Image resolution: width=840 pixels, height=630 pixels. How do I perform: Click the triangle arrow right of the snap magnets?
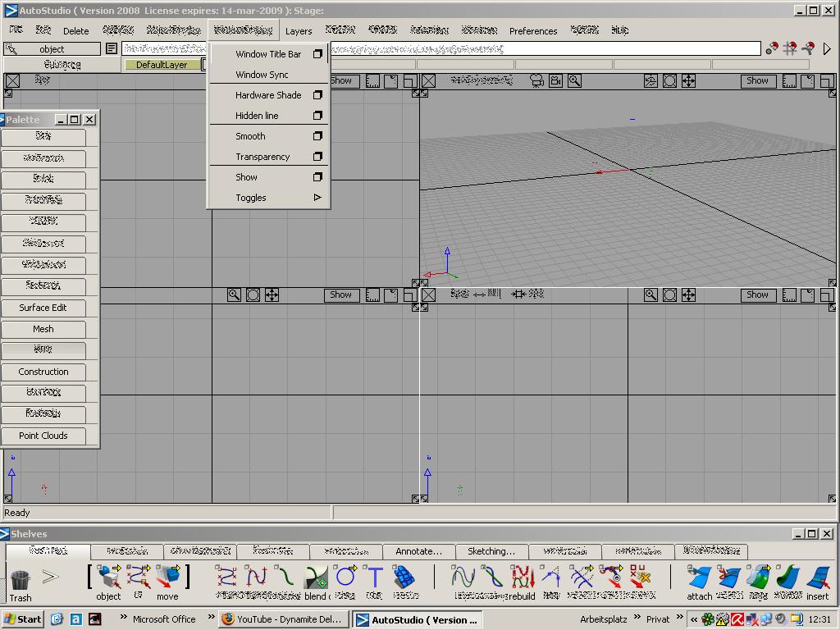[x=827, y=48]
